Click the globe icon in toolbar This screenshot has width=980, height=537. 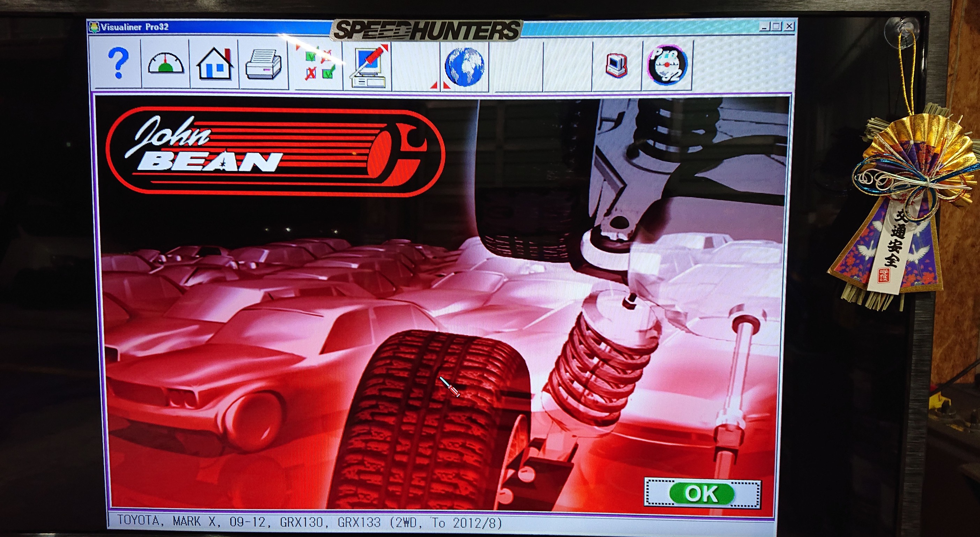coord(464,67)
